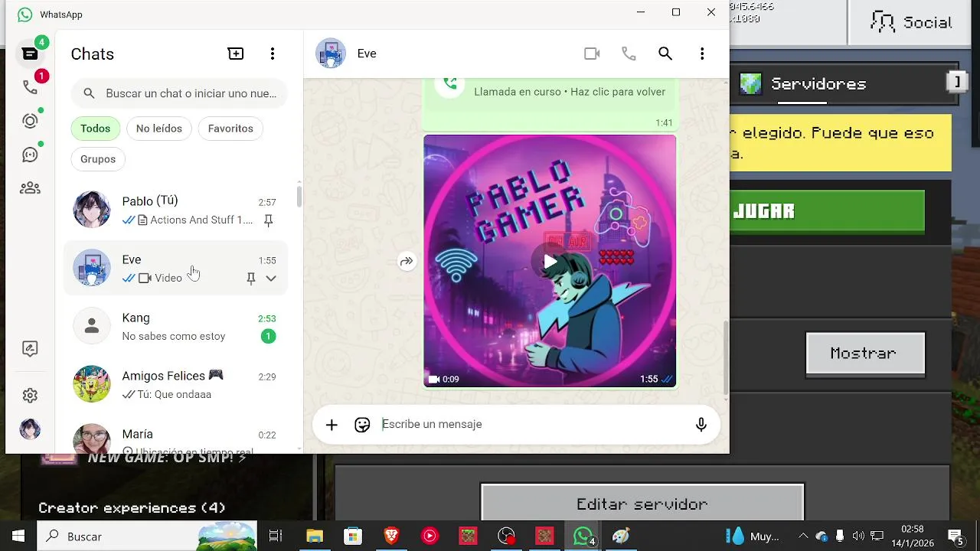Open the Eve chat options menu
The width and height of the screenshot is (980, 551).
[702, 54]
